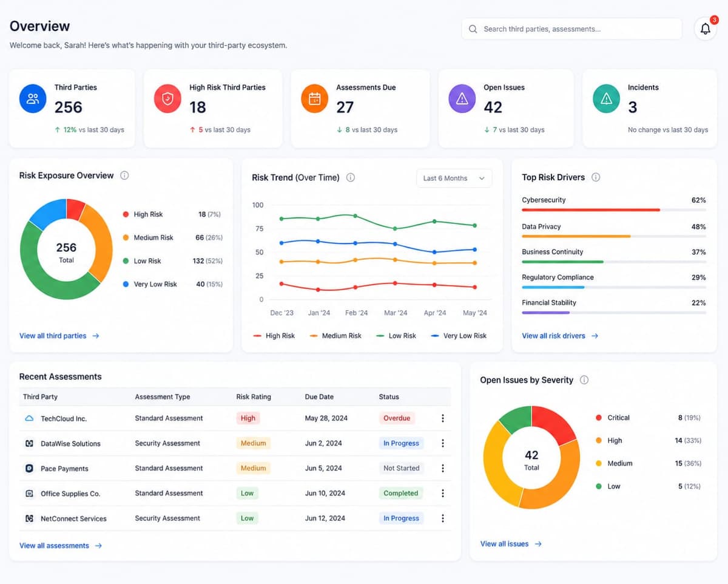Click the Jun 10, 2024 due date
This screenshot has height=584, width=728.
pos(325,494)
